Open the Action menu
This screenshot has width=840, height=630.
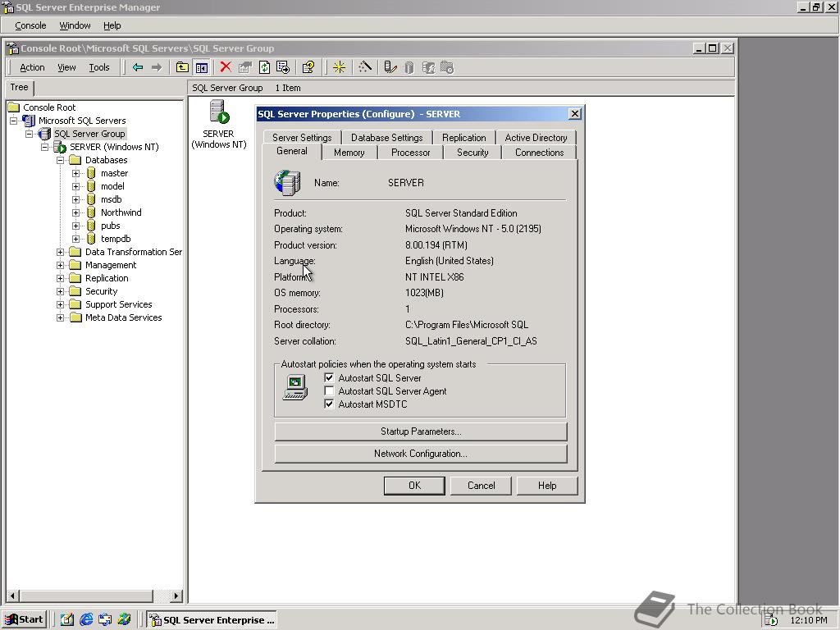click(32, 67)
